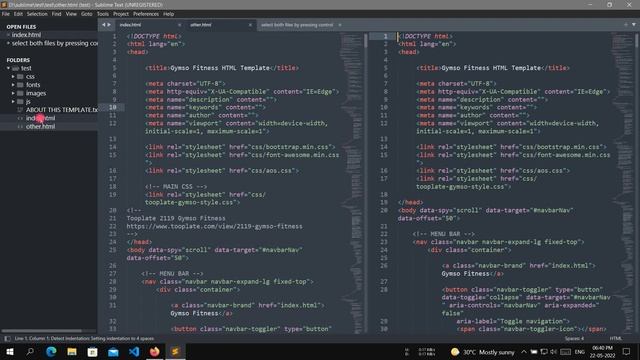
Task: Close the 'select both files' tab
Action: point(340,25)
